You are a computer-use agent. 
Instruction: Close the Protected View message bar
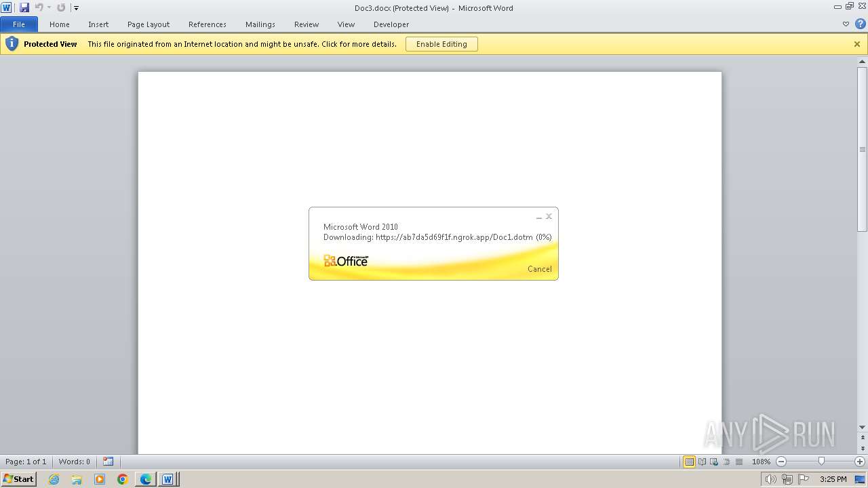point(857,44)
